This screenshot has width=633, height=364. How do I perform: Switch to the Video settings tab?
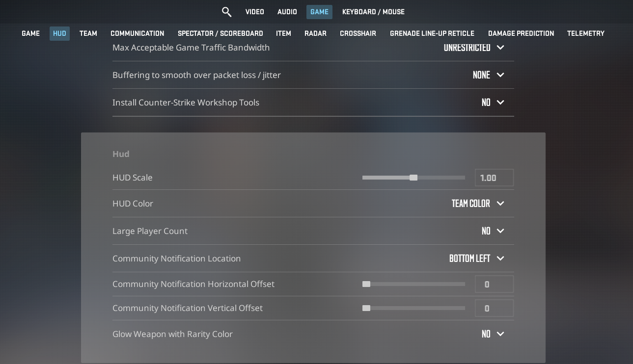254,12
